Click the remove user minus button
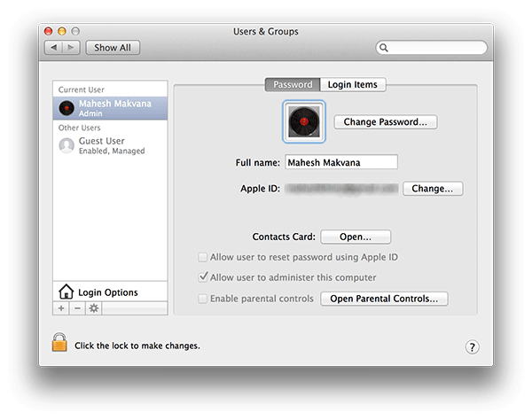The width and height of the screenshot is (532, 420). 77,308
